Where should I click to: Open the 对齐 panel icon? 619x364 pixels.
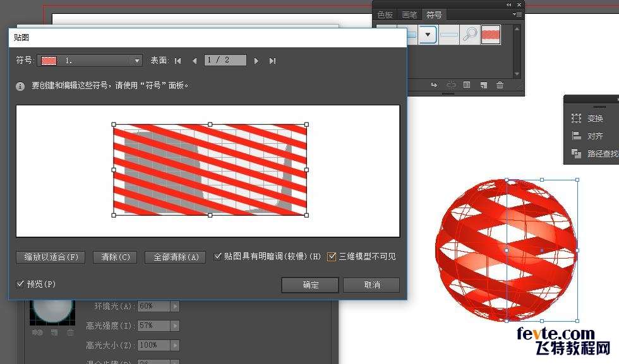576,136
